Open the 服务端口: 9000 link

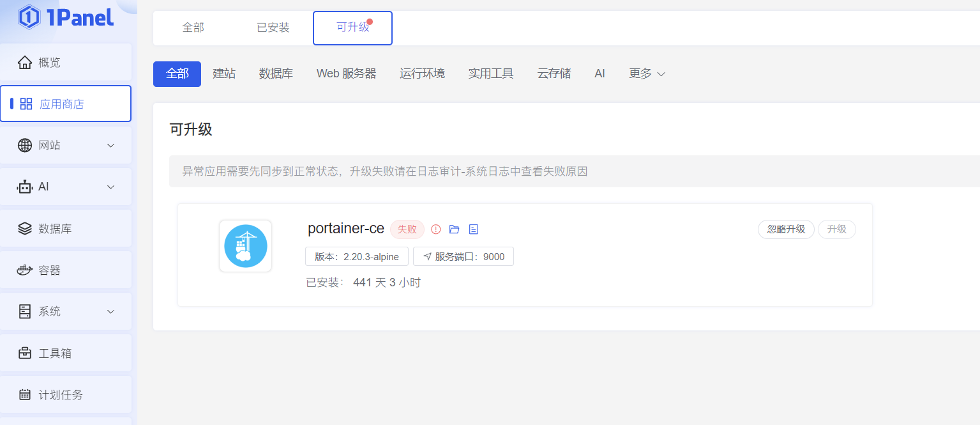[464, 256]
